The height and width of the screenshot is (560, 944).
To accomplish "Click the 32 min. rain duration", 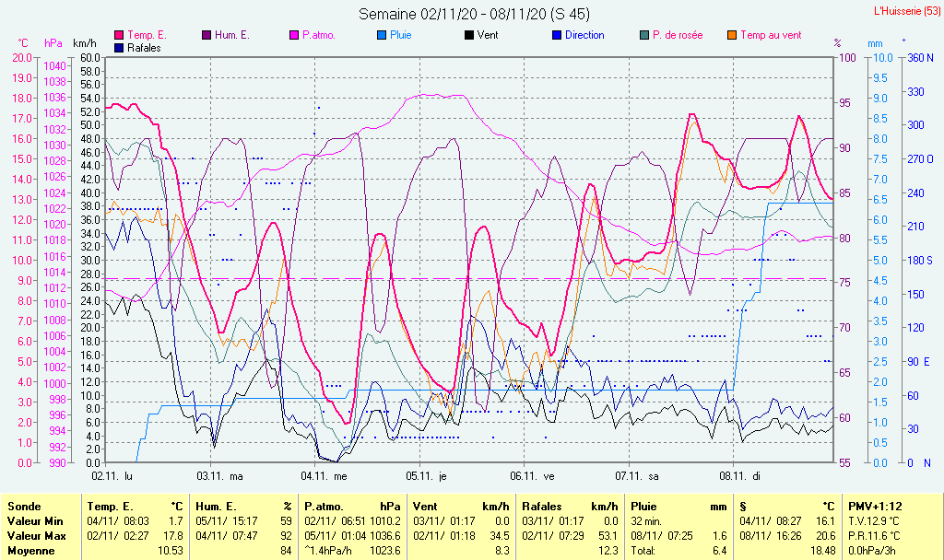I will pyautogui.click(x=646, y=521).
